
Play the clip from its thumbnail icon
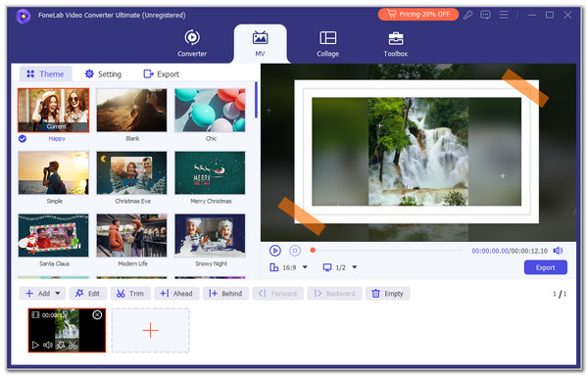click(35, 345)
